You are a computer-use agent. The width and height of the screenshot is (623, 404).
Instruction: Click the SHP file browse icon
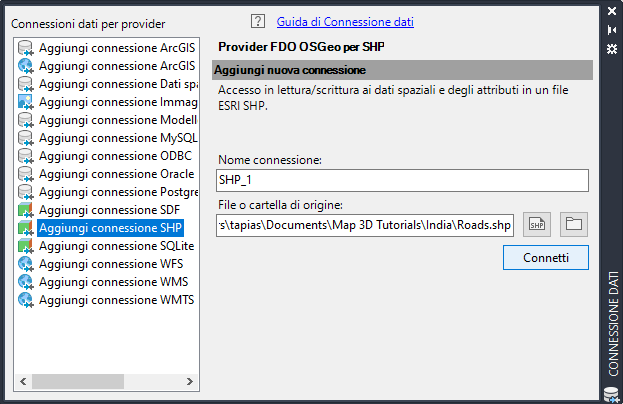537,224
